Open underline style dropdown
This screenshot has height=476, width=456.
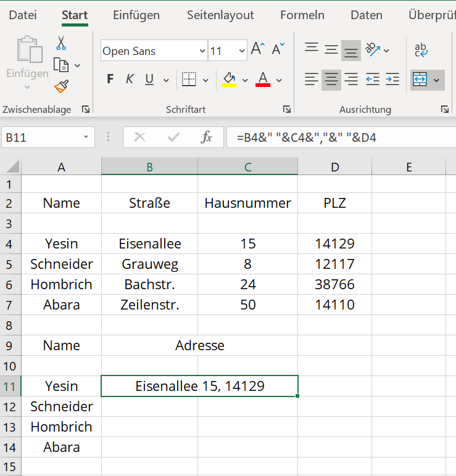click(x=166, y=80)
